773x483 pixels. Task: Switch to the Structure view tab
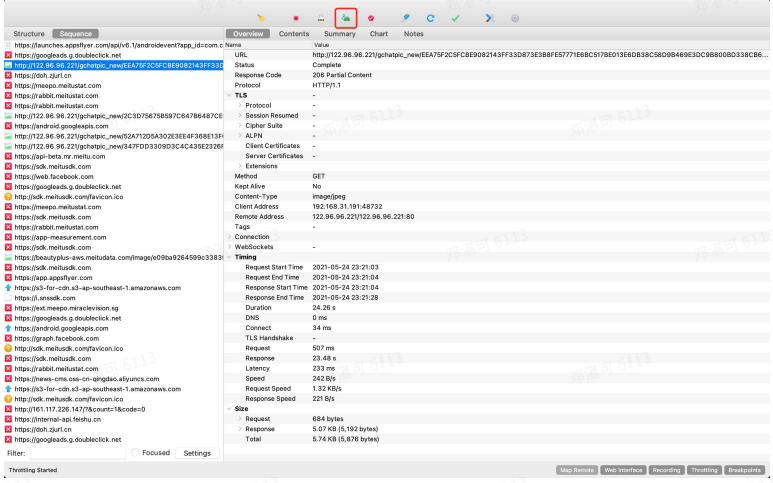pyautogui.click(x=29, y=34)
